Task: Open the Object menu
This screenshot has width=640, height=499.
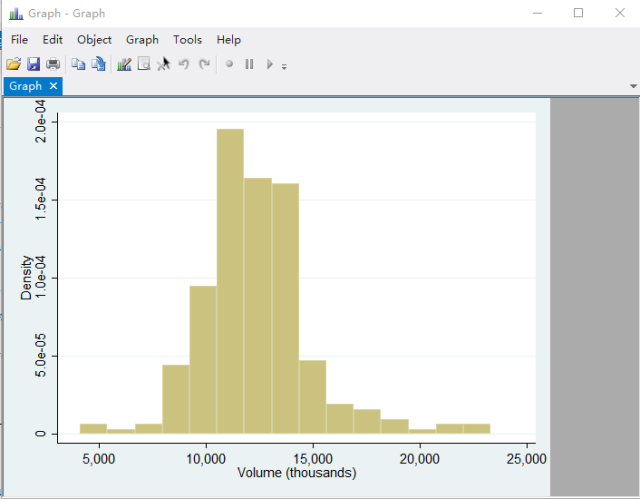Action: coord(94,40)
